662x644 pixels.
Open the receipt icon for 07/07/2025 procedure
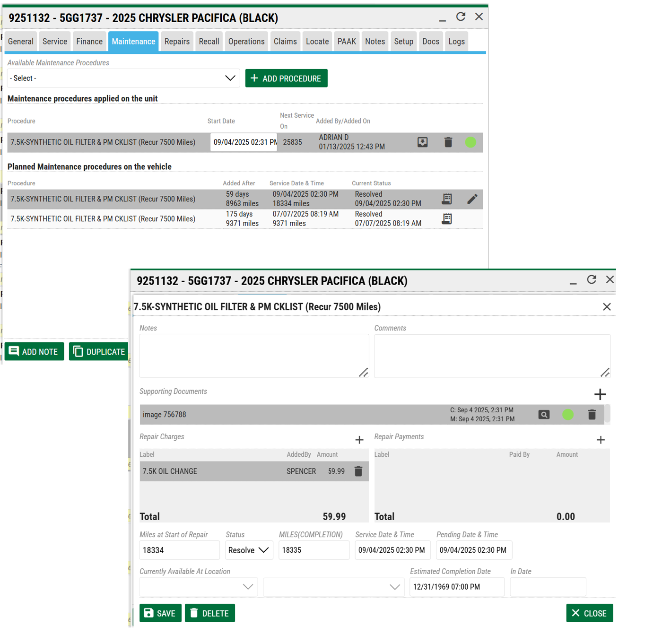[x=446, y=219]
